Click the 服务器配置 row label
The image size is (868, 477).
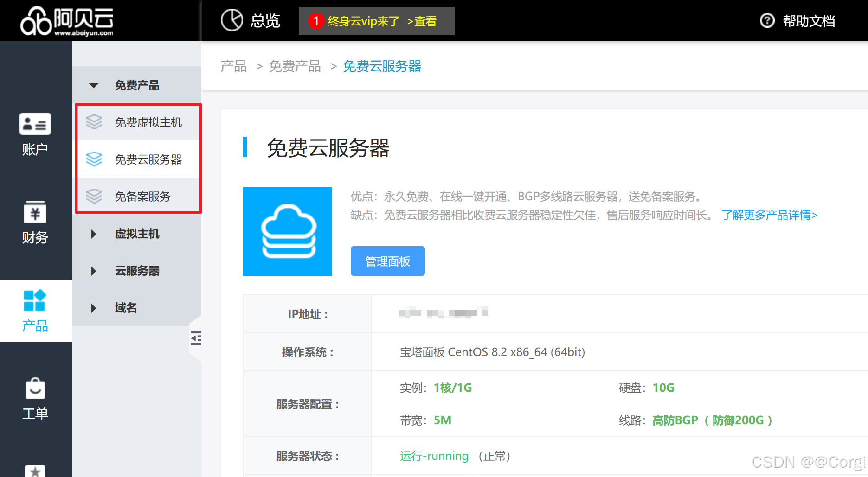(x=308, y=404)
